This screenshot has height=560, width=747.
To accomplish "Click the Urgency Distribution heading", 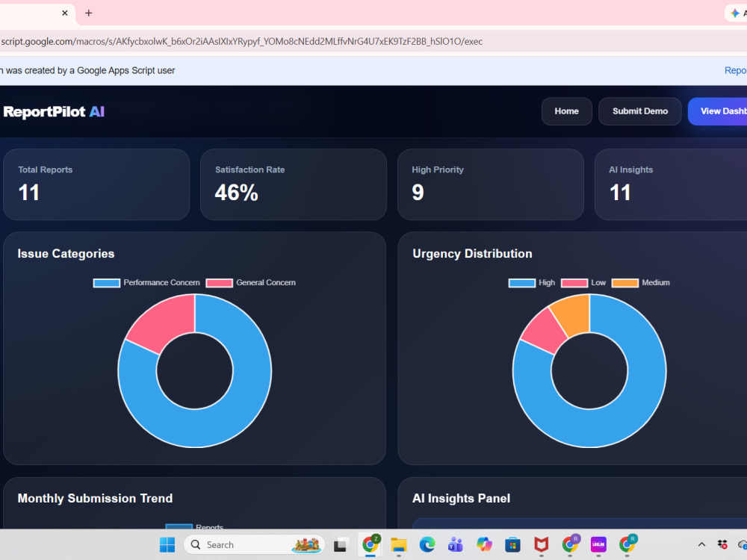I will pos(472,253).
